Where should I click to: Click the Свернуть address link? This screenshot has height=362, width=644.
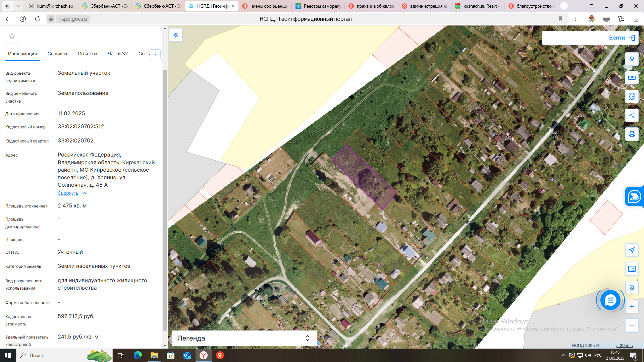tap(68, 193)
